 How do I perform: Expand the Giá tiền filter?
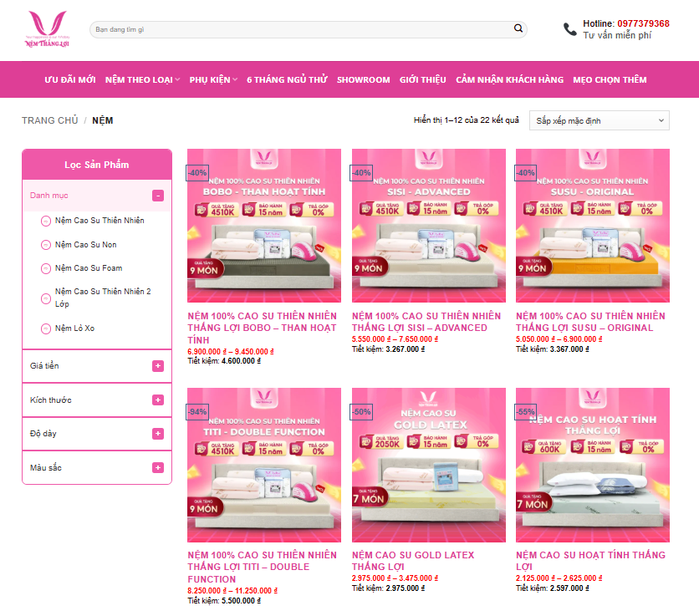[157, 366]
